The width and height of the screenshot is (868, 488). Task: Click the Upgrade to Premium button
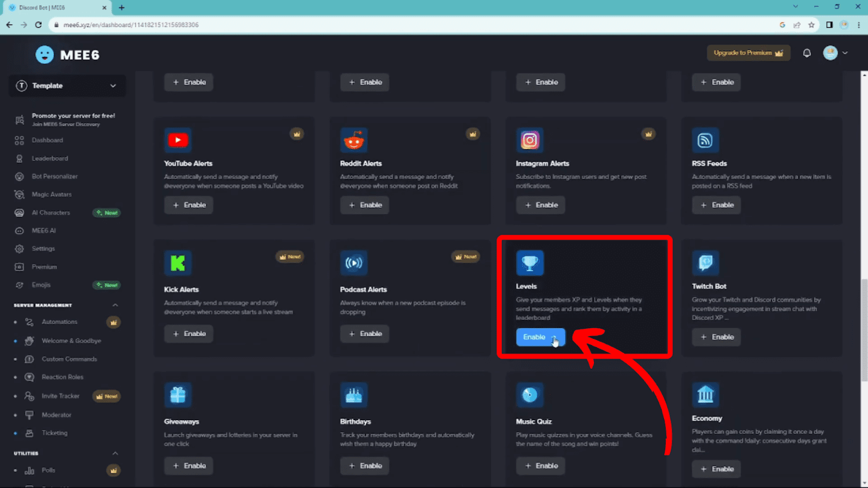tap(748, 53)
